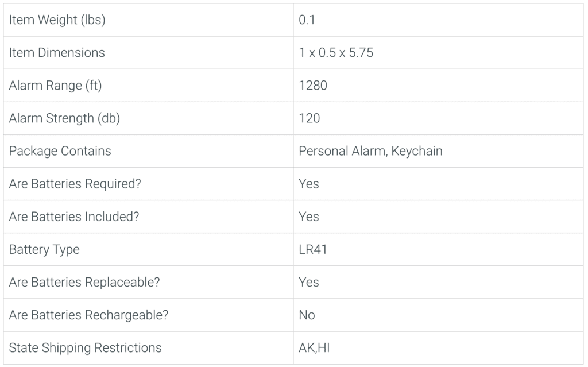This screenshot has width=588, height=367.
Task: Click the Item Weight (lbs) label
Action: click(x=57, y=20)
